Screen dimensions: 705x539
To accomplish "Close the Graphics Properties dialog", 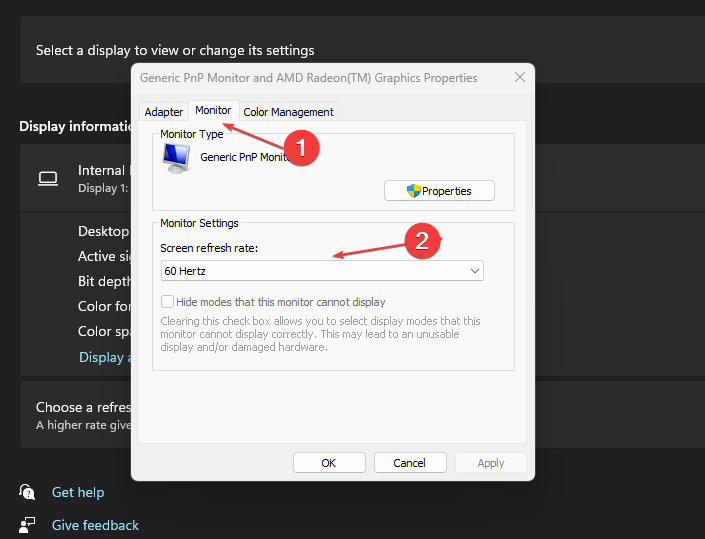I will [520, 77].
